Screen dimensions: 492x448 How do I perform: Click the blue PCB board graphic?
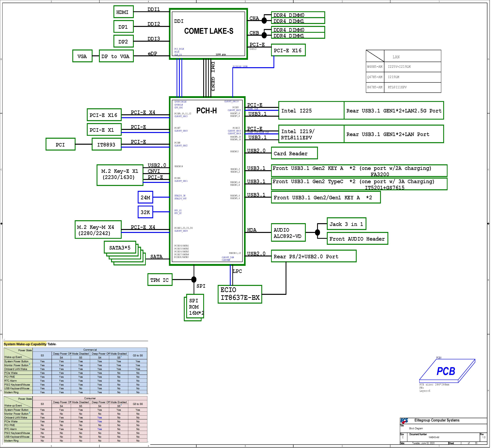[x=447, y=371]
